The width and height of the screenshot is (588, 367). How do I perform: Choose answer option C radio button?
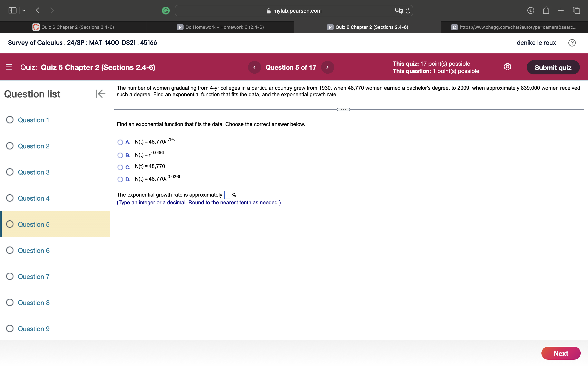[x=120, y=167]
